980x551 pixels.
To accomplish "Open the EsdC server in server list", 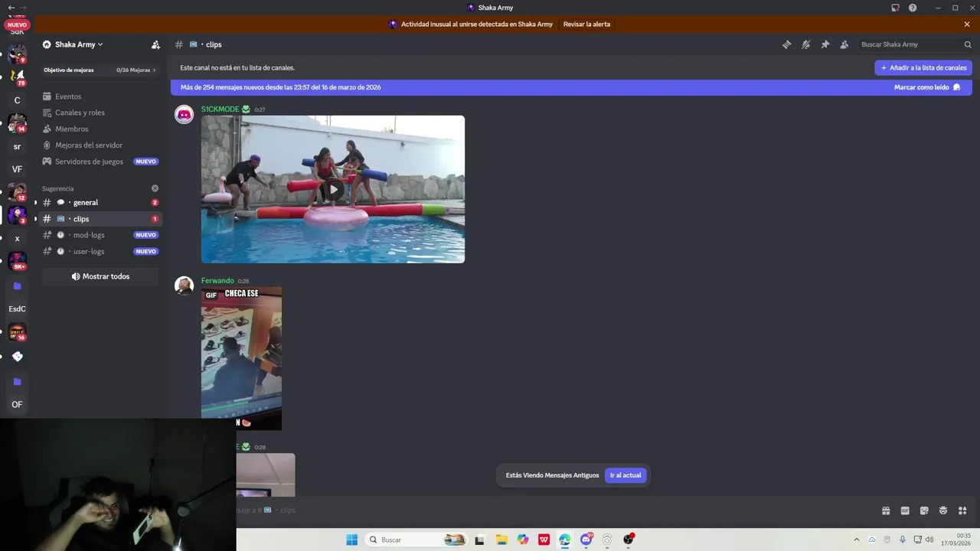I will click(x=17, y=309).
